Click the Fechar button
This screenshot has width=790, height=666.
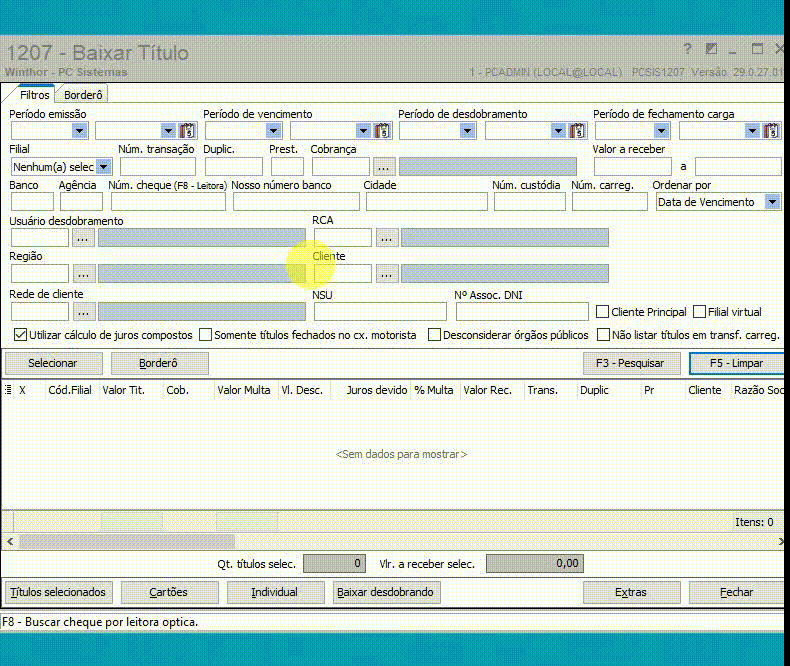click(x=737, y=592)
